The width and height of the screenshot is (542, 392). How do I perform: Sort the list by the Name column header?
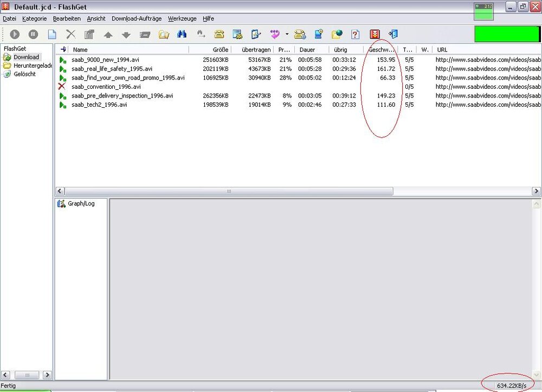128,50
